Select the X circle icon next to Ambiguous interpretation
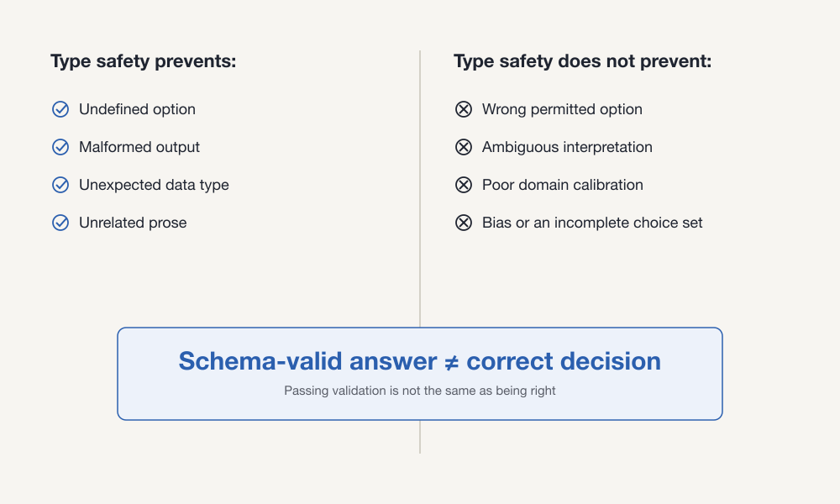 coord(464,147)
